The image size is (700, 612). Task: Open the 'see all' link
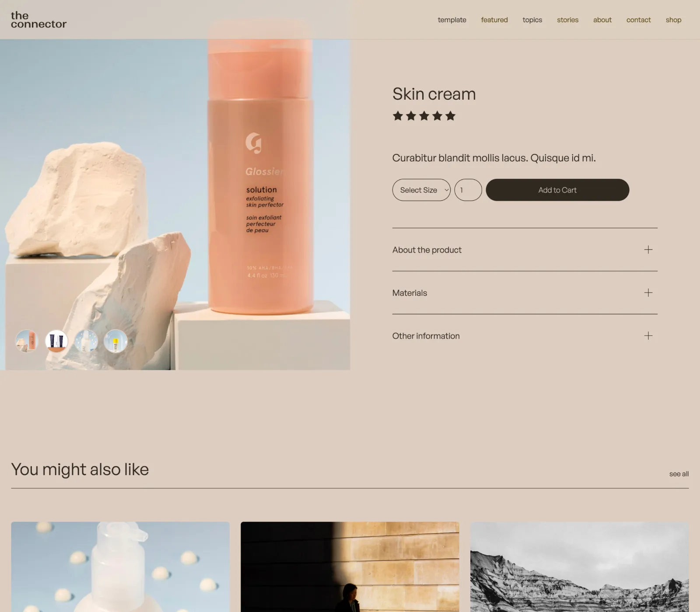tap(679, 474)
